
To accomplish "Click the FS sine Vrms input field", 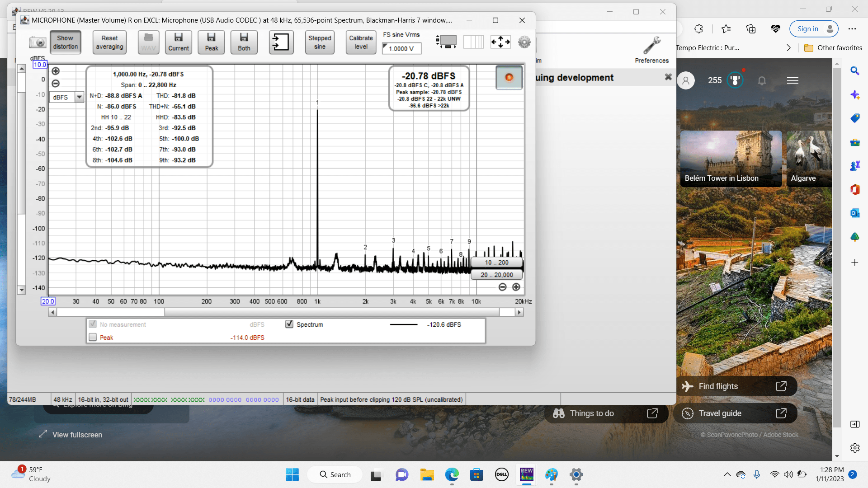I will pyautogui.click(x=402, y=48).
